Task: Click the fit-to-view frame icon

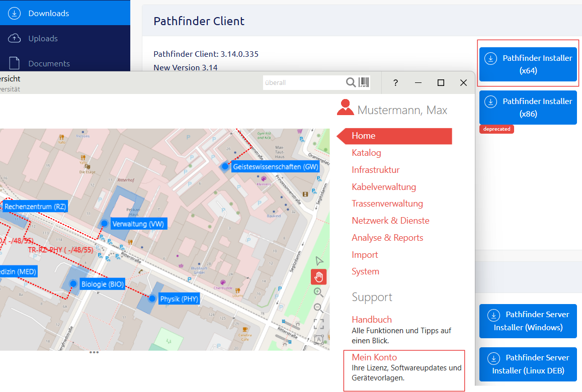Action: point(318,324)
